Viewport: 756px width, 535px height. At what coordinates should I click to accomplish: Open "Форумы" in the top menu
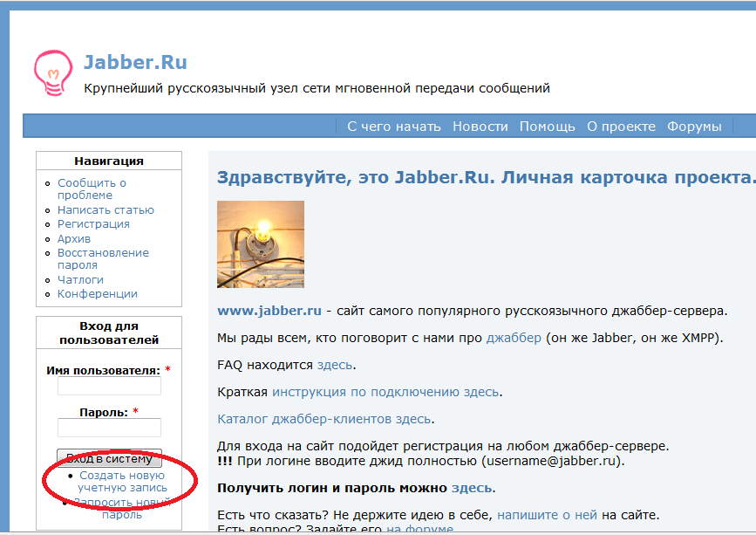tap(694, 127)
